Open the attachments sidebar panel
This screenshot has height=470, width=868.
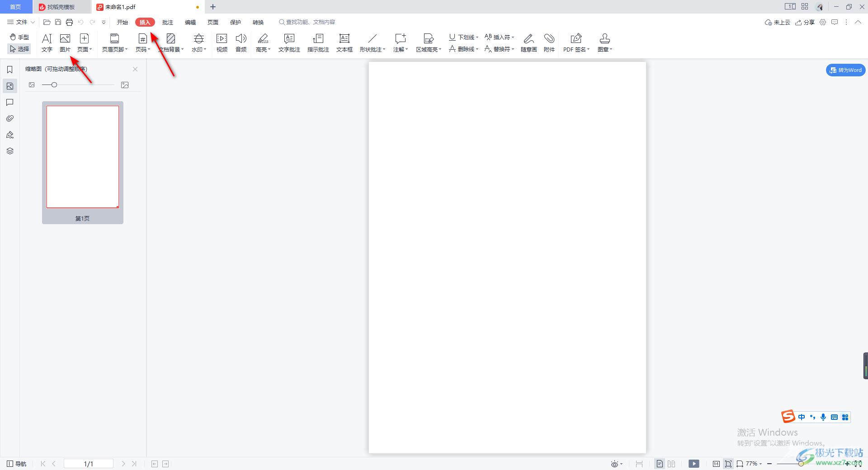coord(10,118)
